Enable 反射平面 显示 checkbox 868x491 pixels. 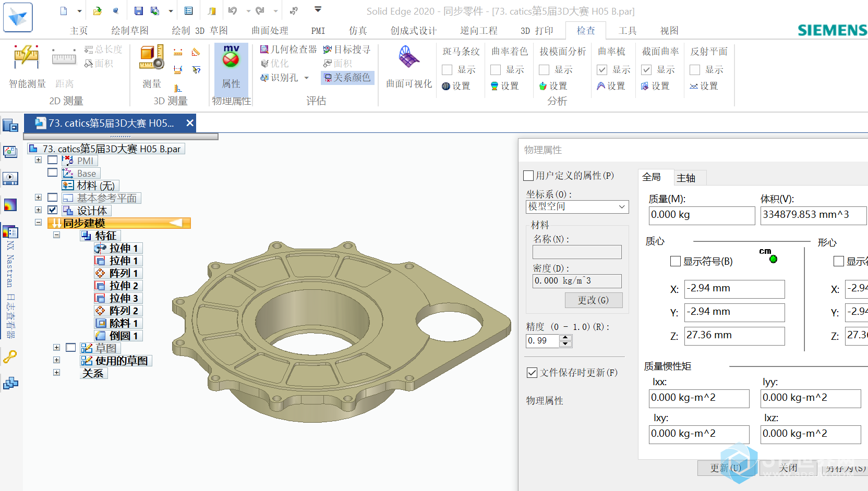click(695, 70)
